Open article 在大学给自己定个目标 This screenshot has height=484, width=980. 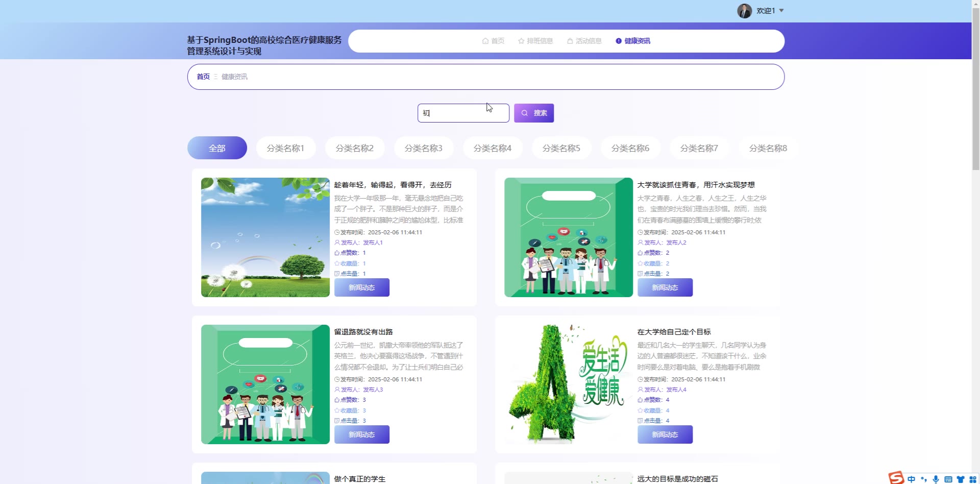click(674, 332)
